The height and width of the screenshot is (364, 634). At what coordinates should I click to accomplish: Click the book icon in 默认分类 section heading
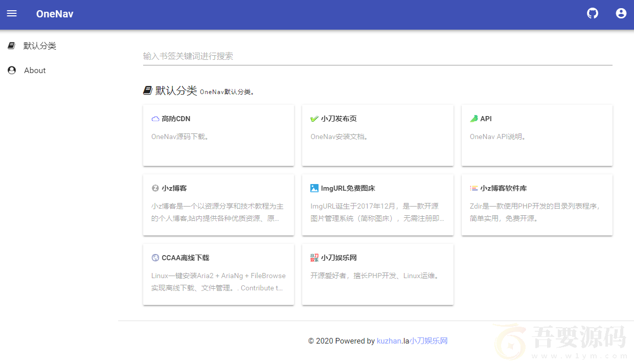tap(148, 90)
